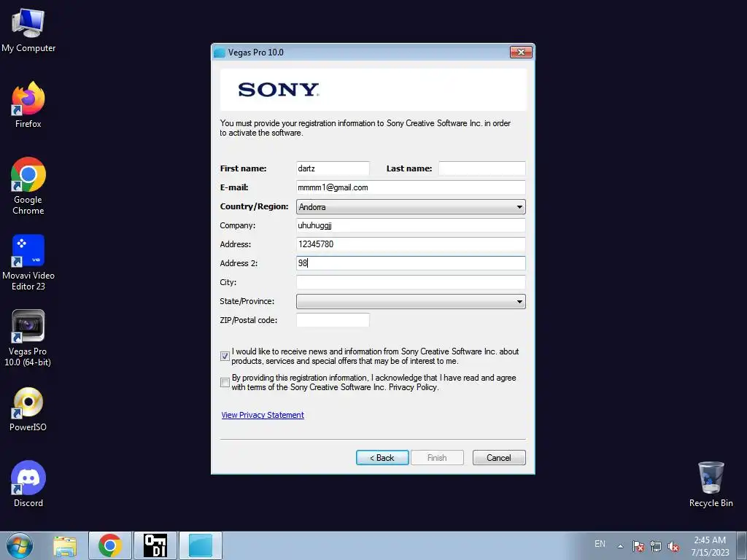Open the Action Center flag icon
747x560 pixels.
(x=638, y=546)
